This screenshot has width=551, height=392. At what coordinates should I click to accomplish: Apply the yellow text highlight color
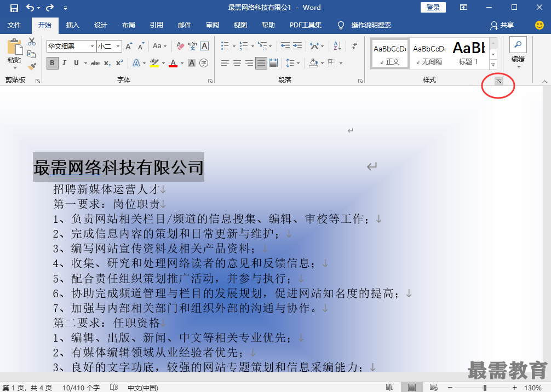[154, 63]
